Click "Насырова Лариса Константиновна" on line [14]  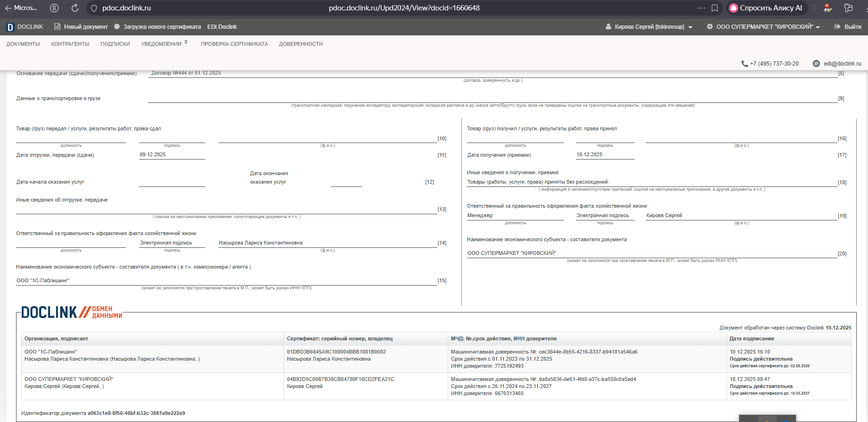(261, 243)
